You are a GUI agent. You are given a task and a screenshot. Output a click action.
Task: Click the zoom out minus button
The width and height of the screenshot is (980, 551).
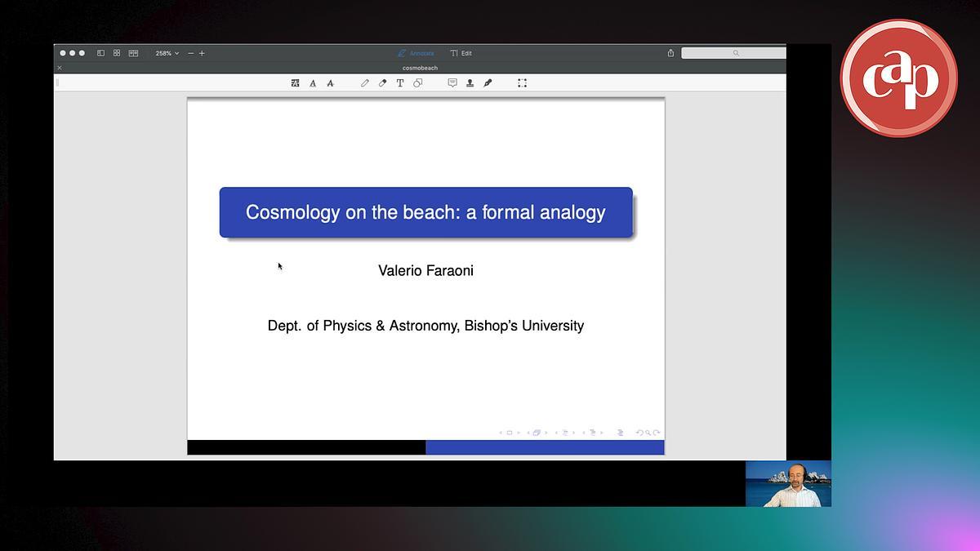point(191,53)
